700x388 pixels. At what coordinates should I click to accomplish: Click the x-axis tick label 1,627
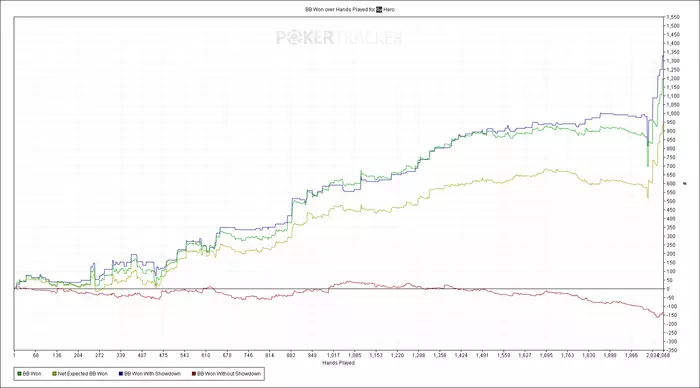[525, 355]
